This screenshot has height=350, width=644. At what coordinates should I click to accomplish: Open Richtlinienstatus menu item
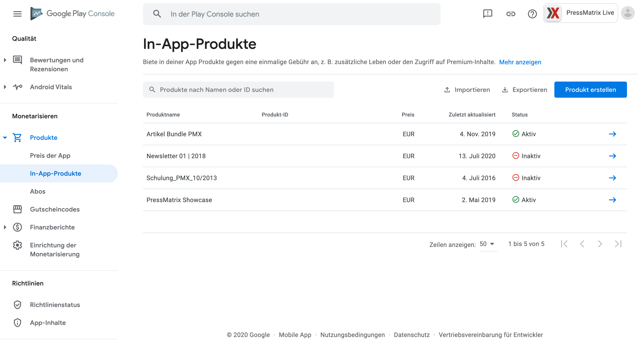point(55,305)
